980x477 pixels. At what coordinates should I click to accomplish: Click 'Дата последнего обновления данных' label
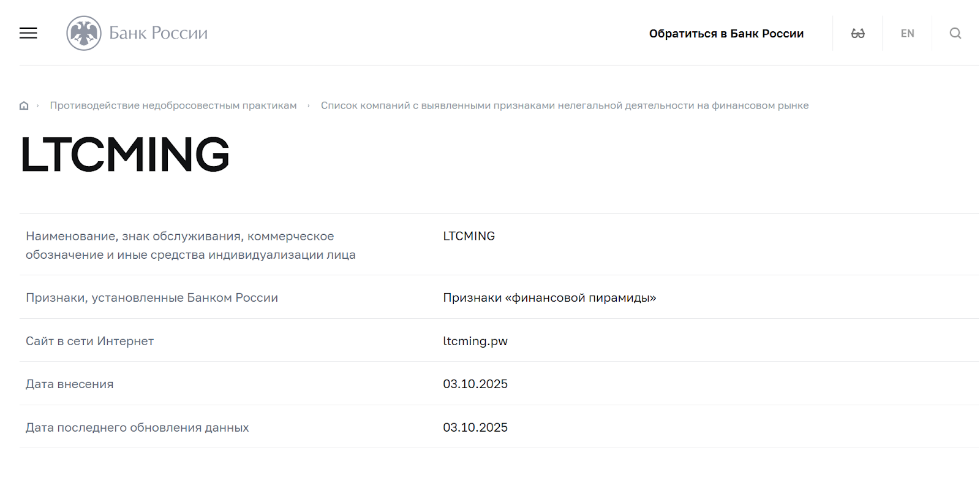tap(137, 428)
